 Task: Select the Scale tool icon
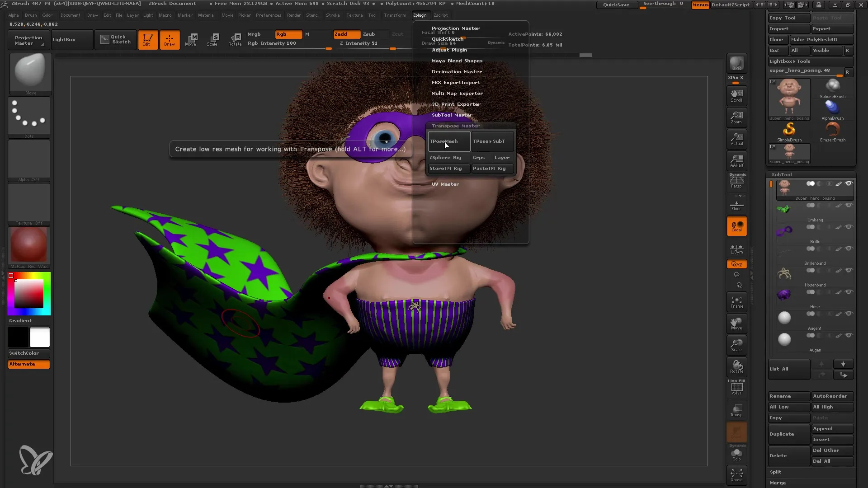click(x=213, y=39)
